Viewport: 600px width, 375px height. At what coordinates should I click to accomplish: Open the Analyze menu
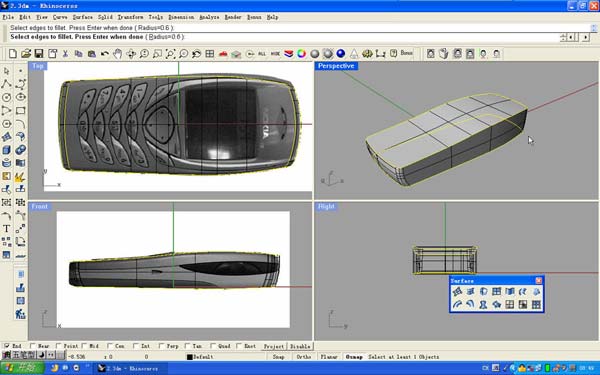click(x=209, y=17)
